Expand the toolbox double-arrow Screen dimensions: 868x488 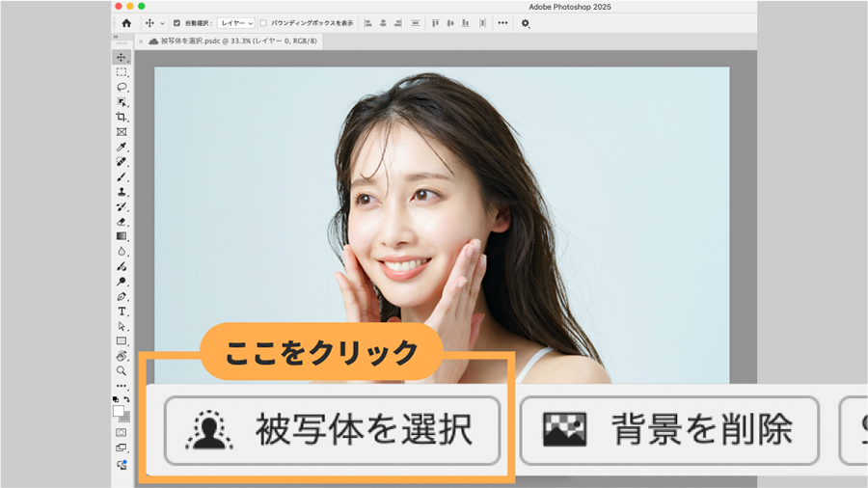click(x=116, y=37)
